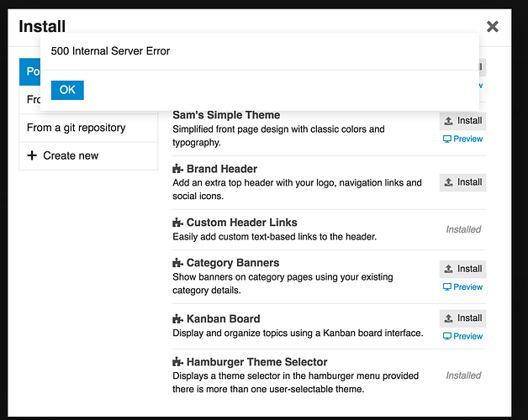Image resolution: width=528 pixels, height=420 pixels.
Task: Open the Popular tab in sidebar
Action: (29, 71)
